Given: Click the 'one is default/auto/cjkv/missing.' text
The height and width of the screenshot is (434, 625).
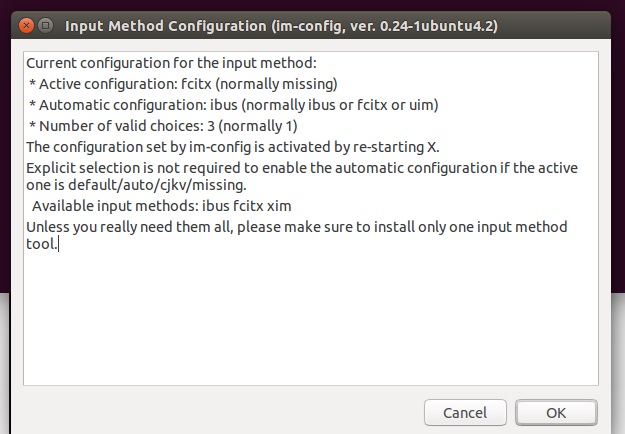Looking at the screenshot, I should coord(136,185).
